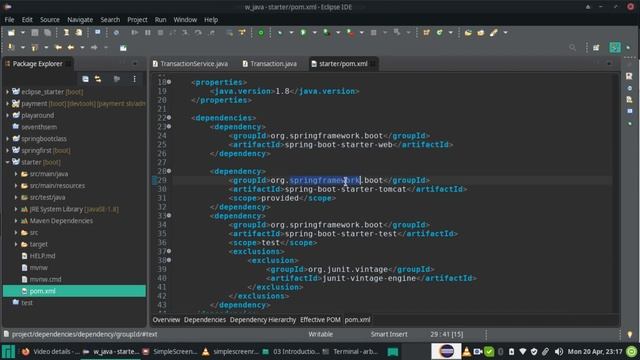Expand the payment project node
Image resolution: width=640 pixels, height=360 pixels.
7,104
